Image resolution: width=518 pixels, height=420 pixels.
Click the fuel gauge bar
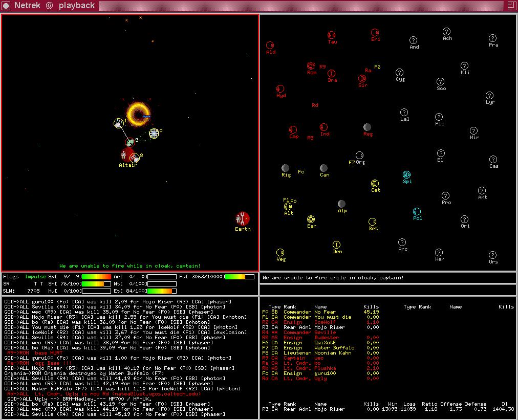coord(240,277)
